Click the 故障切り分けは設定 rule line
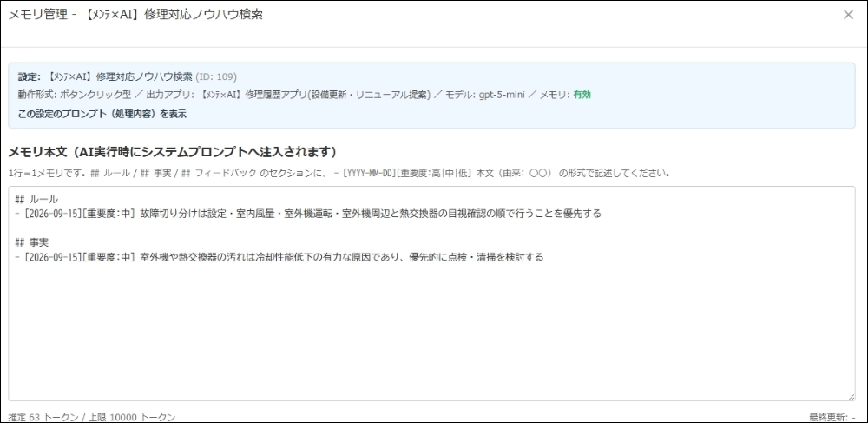The image size is (868, 423). click(x=308, y=214)
